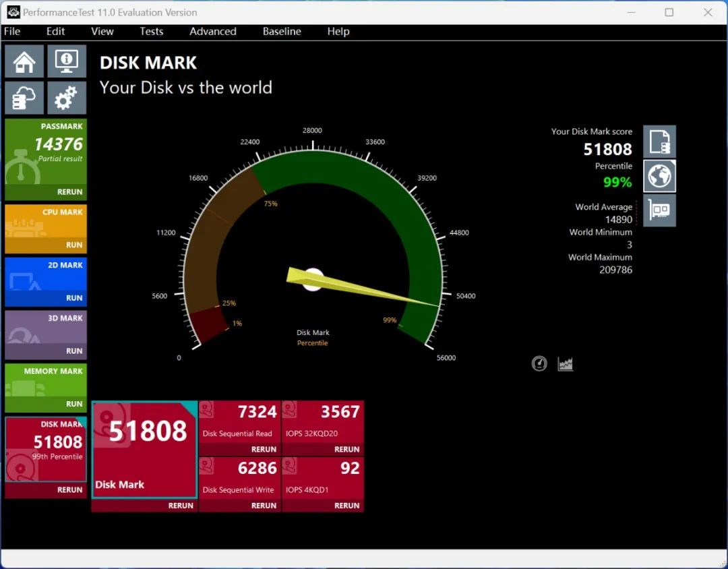View world results via the globe icon
The height and width of the screenshot is (569, 728).
click(659, 176)
